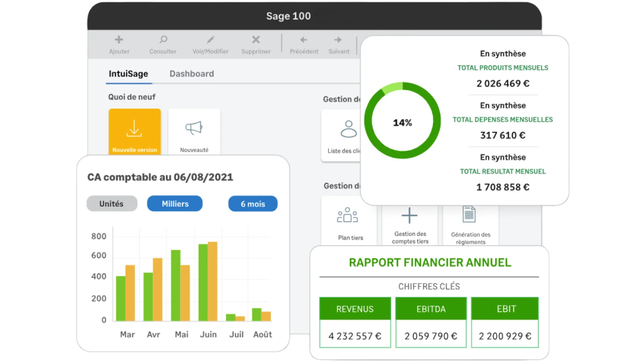
Task: Select the 1 708 858 € amount
Action: [x=503, y=187]
